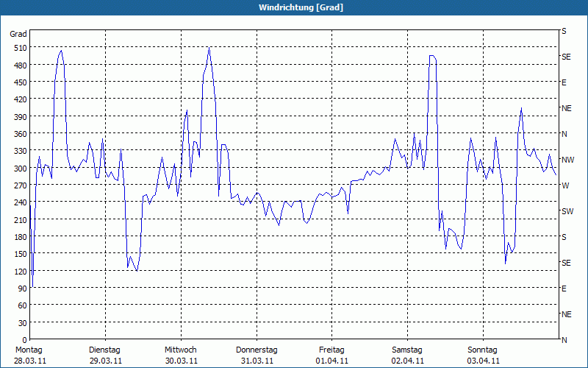Click the SW compass label on right axis
The height and width of the screenshot is (368, 588).
(567, 211)
